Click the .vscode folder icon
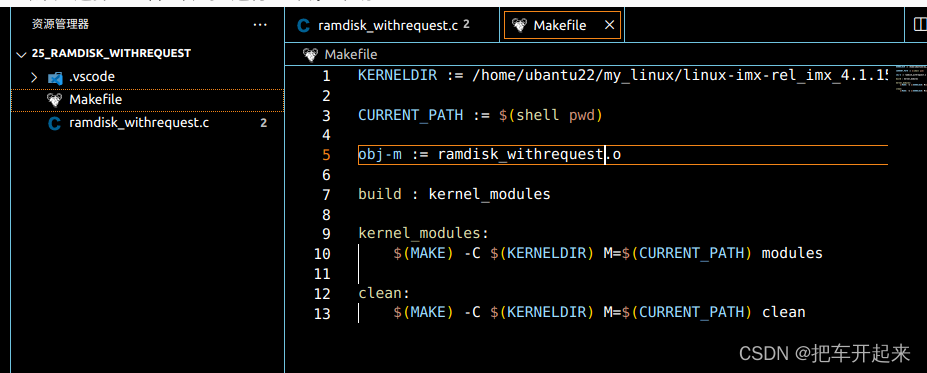This screenshot has width=927, height=373. point(55,77)
